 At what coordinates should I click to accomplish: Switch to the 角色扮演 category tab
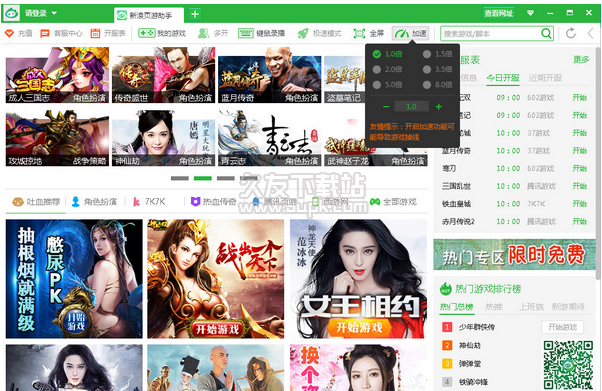click(95, 202)
